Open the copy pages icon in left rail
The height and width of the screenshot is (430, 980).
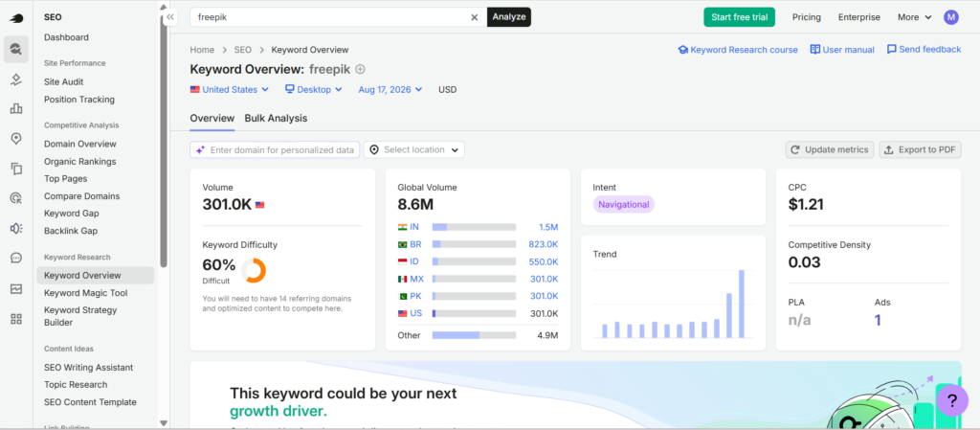[x=16, y=169]
